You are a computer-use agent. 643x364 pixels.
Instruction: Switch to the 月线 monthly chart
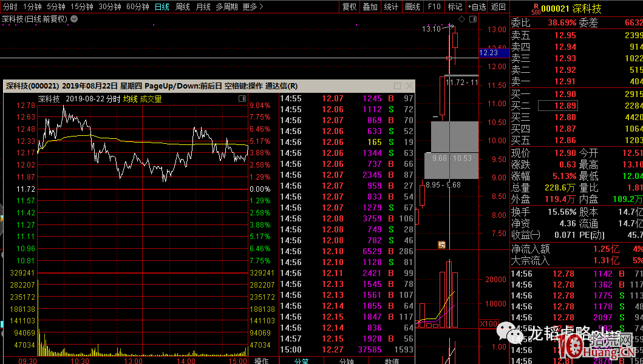pos(203,7)
